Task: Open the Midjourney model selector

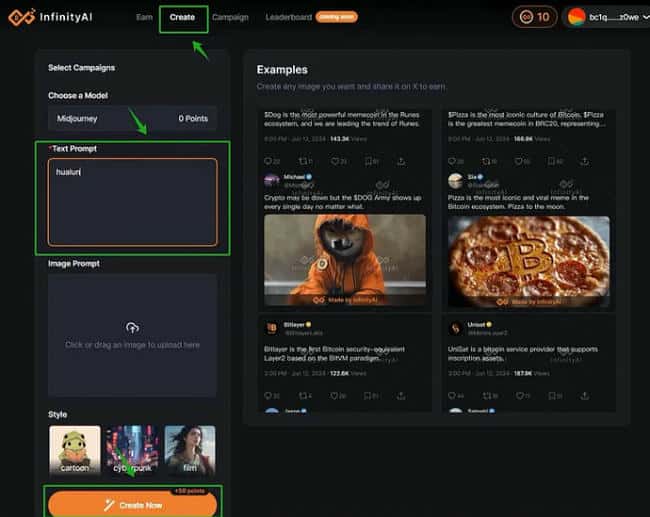Action: [132, 119]
